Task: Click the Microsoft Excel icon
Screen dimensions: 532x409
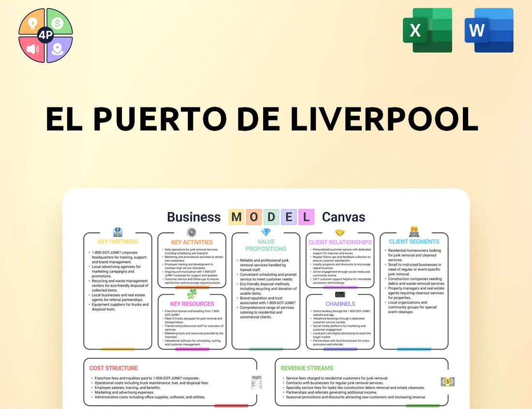Action: [x=428, y=30]
